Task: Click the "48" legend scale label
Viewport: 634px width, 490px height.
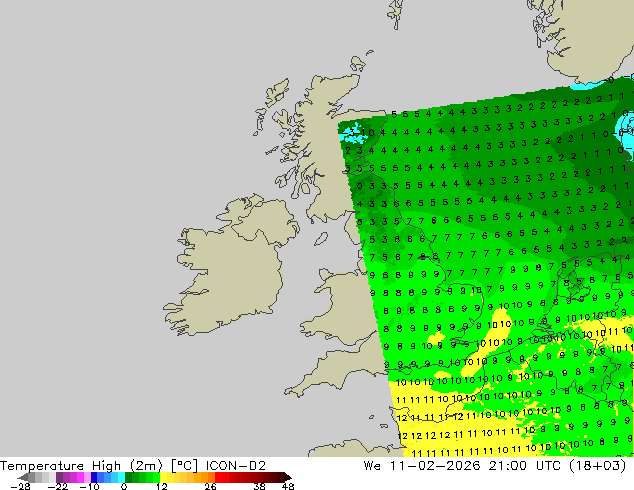Action: pos(288,486)
